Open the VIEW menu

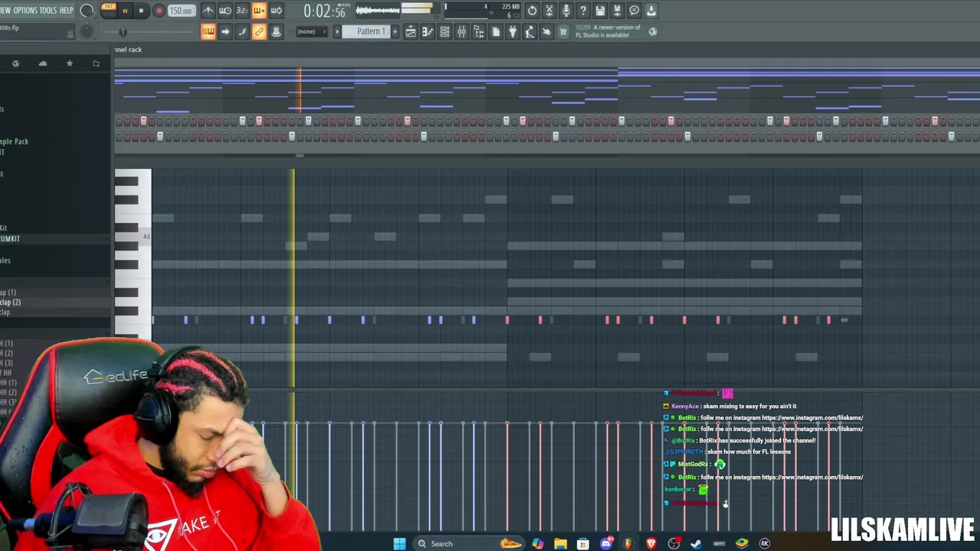click(x=5, y=11)
